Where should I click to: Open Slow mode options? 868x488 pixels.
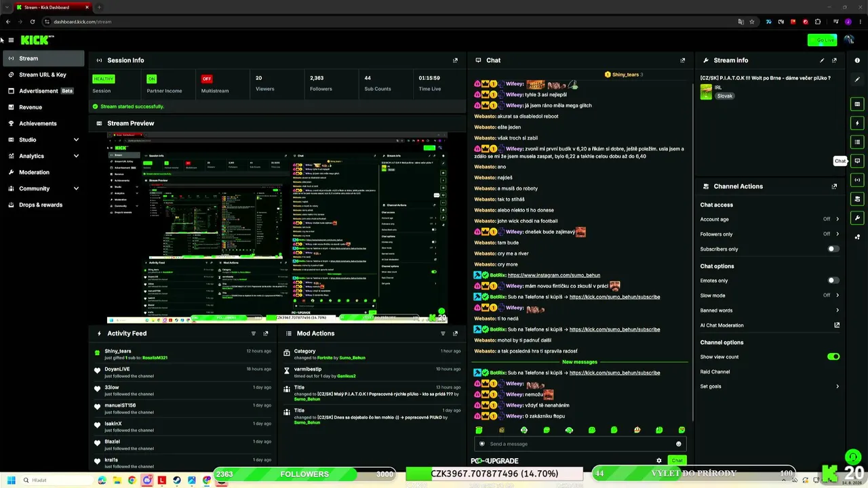[x=770, y=296]
